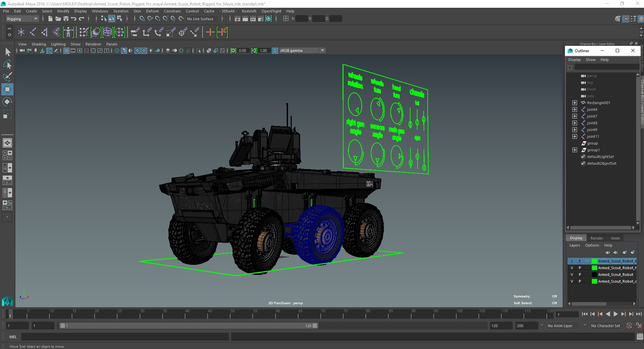Create a new scene from status line
The image size is (644, 349).
50,19
